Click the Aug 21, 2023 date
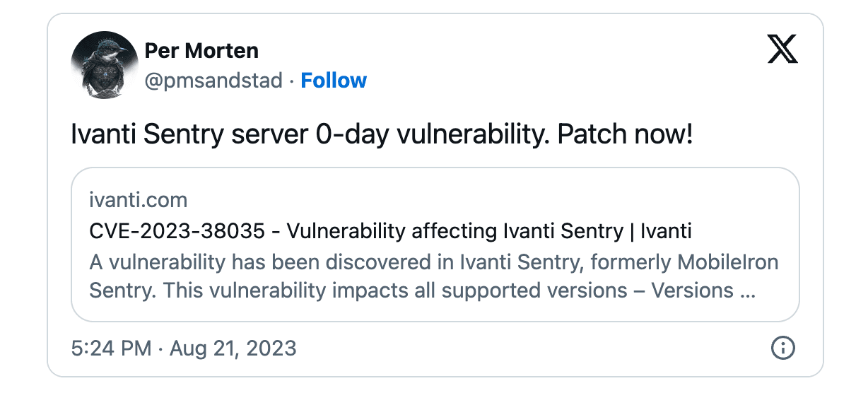Image resolution: width=868 pixels, height=393 pixels. [233, 348]
